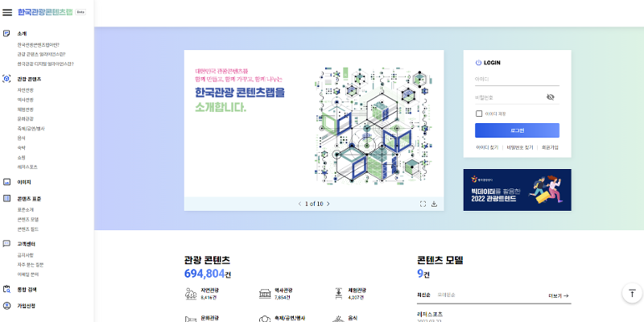Select 음식 in the sidebar
Screen dimensions: 644x322
[22, 138]
